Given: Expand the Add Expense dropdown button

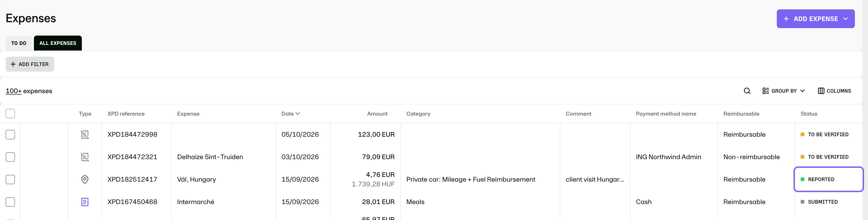Looking at the screenshot, I should [x=815, y=19].
